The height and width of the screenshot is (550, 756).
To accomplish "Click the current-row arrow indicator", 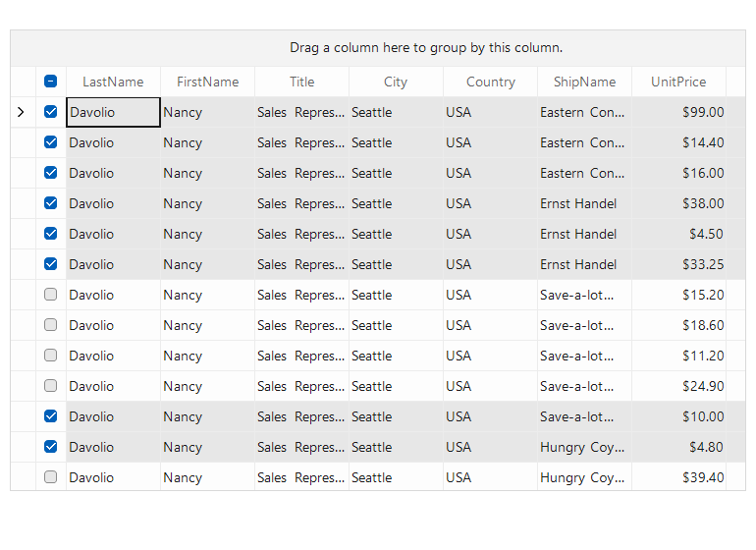I will [21, 112].
